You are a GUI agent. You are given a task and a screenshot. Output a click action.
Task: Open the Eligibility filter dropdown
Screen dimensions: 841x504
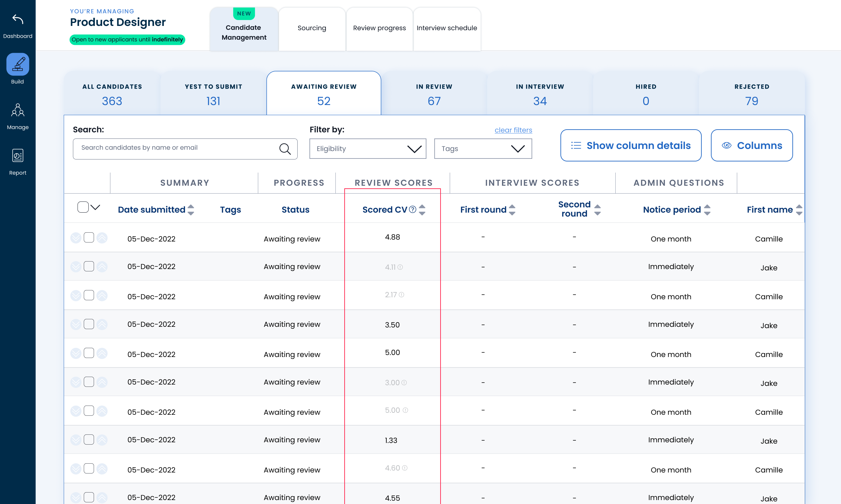368,149
